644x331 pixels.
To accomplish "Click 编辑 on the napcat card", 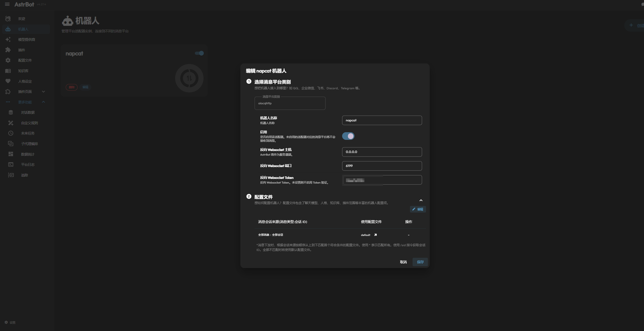I will [85, 87].
